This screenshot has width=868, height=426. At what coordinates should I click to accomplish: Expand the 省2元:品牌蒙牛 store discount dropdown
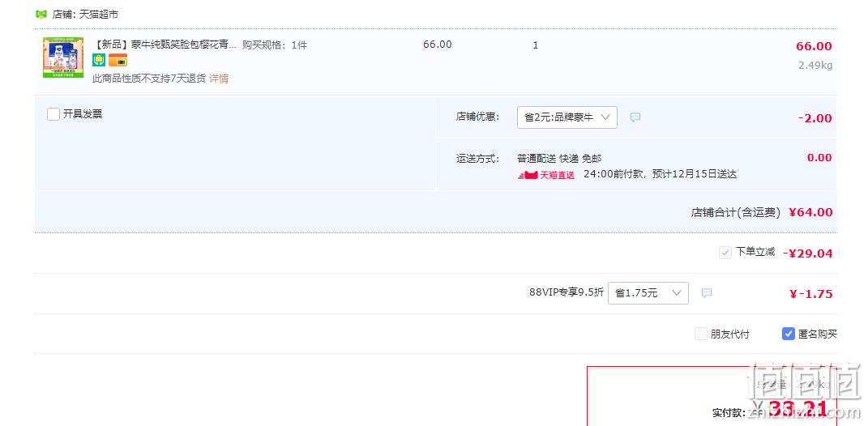click(x=567, y=117)
